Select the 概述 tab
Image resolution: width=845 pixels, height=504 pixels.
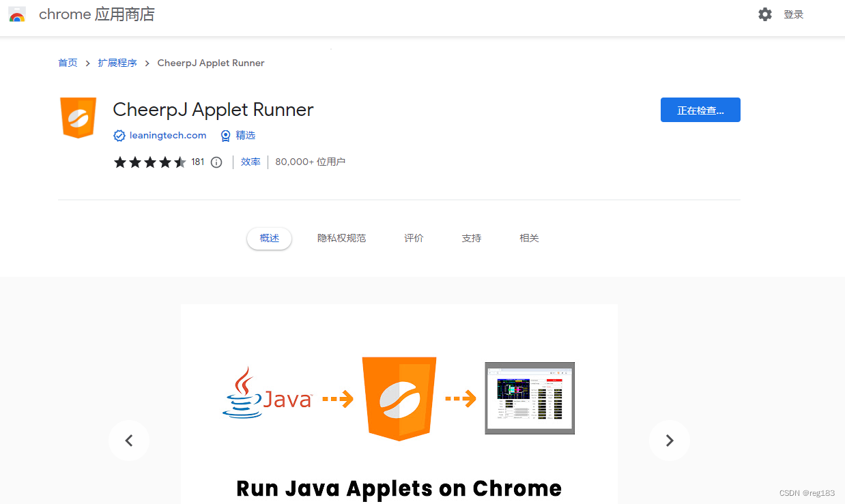click(270, 238)
